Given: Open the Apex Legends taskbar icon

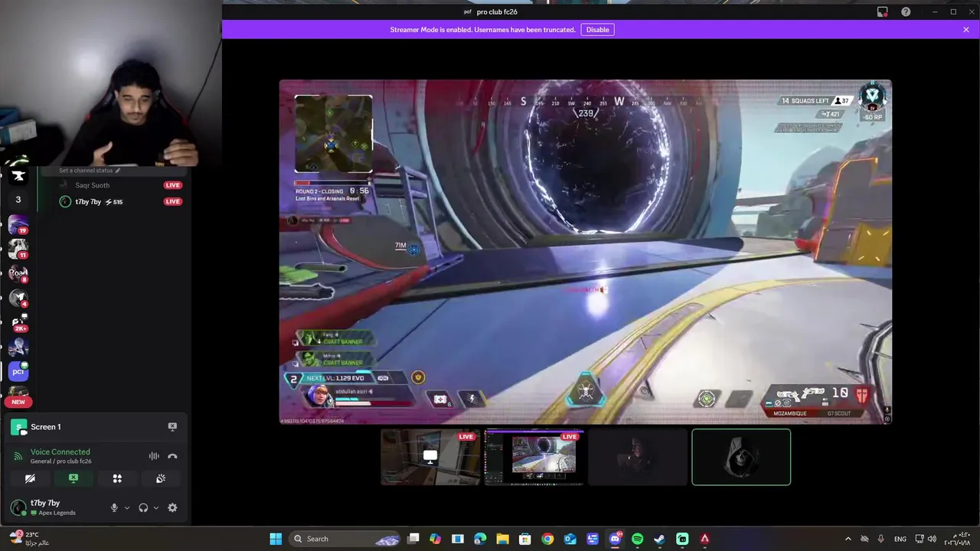Looking at the screenshot, I should [705, 539].
